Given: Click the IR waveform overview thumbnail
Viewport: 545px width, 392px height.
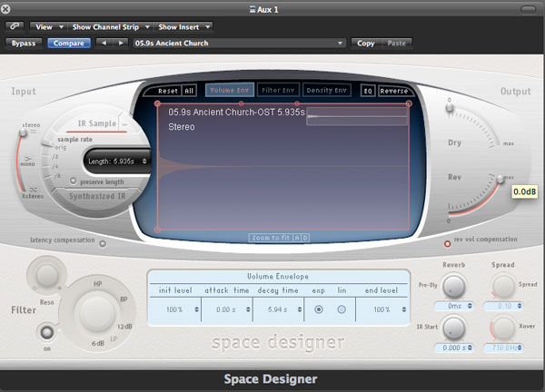Looking at the screenshot, I should tap(357, 116).
